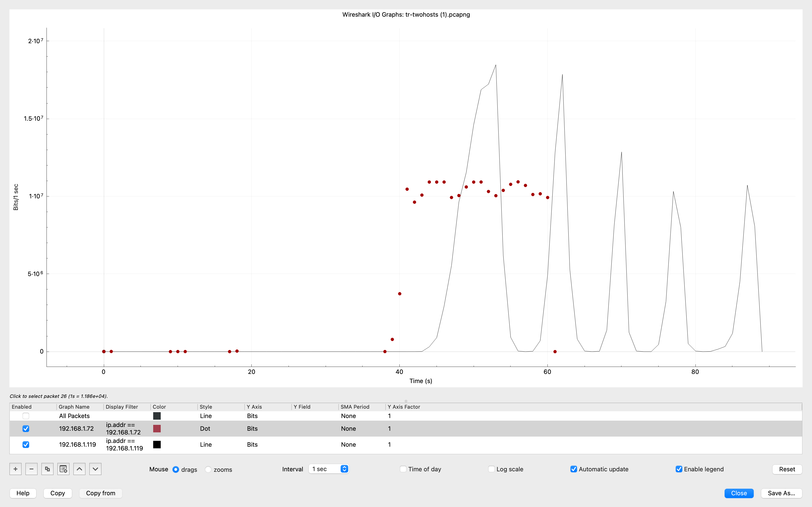Remove the selected graph using the minus icon
The height and width of the screenshot is (507, 812).
click(x=31, y=469)
